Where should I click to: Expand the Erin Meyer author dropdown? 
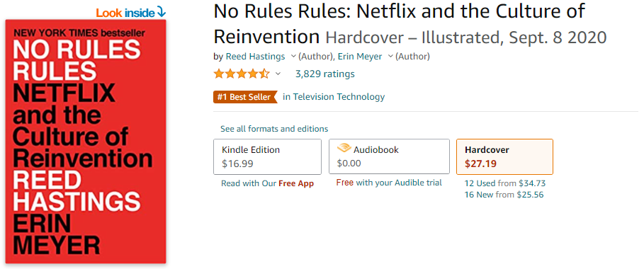coord(390,56)
